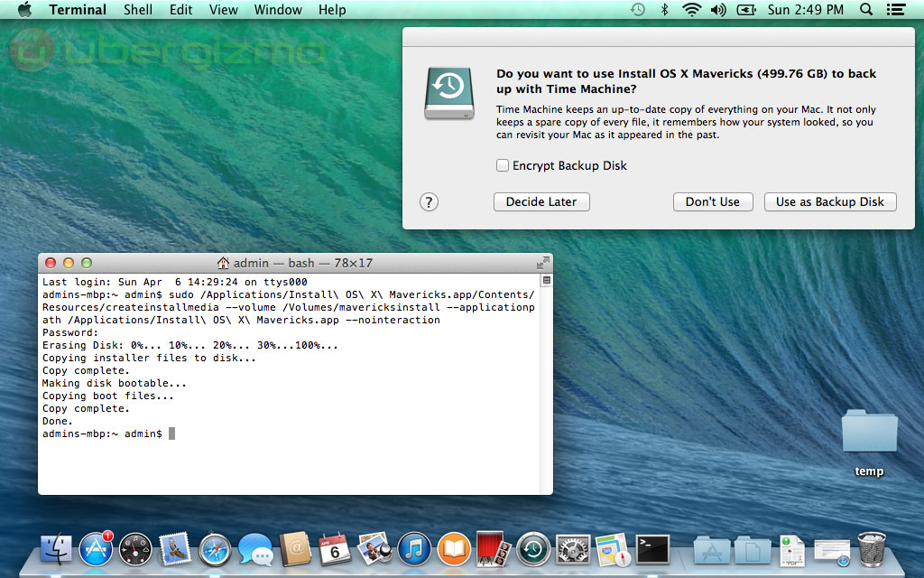Screen dimensions: 924x578
Task: Minimize Terminal with the yellow button
Action: (69, 263)
